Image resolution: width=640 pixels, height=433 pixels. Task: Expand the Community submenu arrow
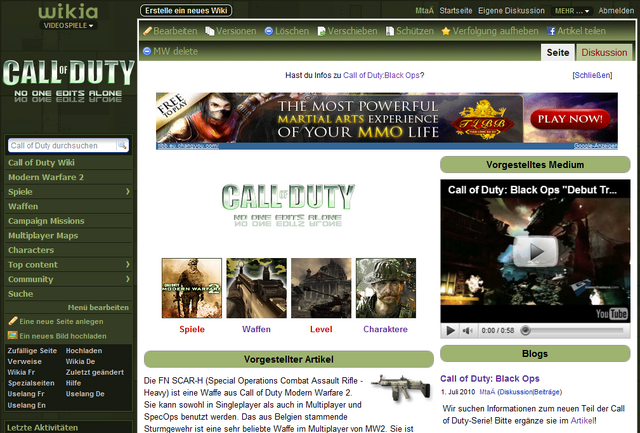pyautogui.click(x=127, y=279)
